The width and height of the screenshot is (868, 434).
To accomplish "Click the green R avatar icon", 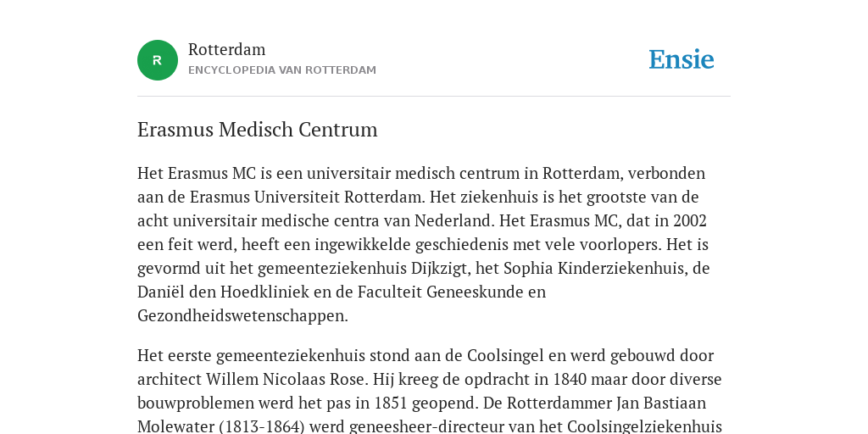I will [x=158, y=60].
